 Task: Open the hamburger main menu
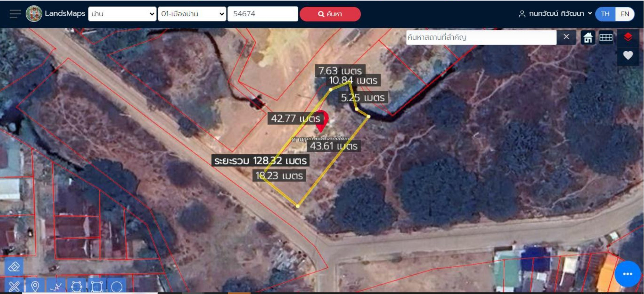15,14
